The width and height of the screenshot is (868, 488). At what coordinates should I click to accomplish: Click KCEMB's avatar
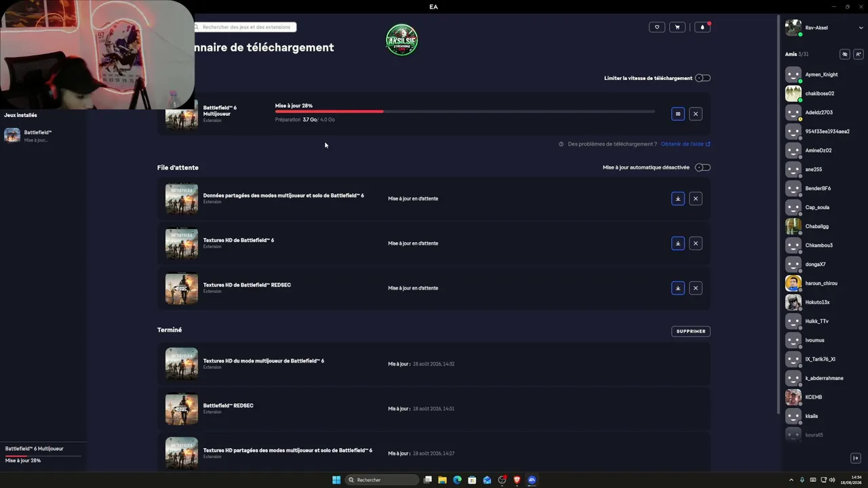tap(793, 397)
